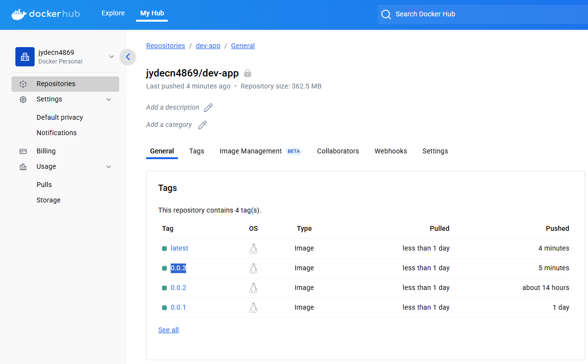The image size is (588, 364).
Task: Click the 5 minutes pushed time
Action: pyautogui.click(x=554, y=268)
